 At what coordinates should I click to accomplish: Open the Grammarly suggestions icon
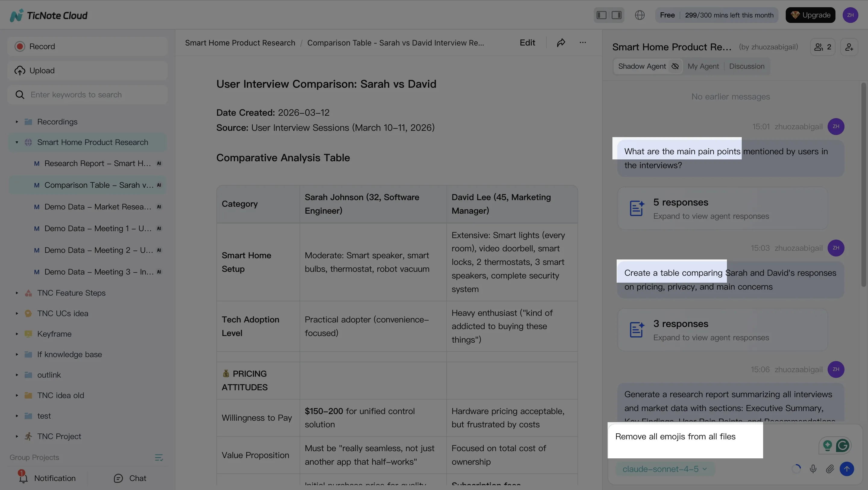[843, 445]
